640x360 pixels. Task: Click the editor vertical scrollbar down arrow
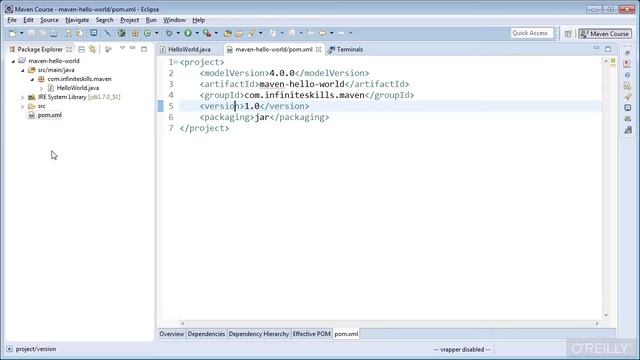pos(606,315)
